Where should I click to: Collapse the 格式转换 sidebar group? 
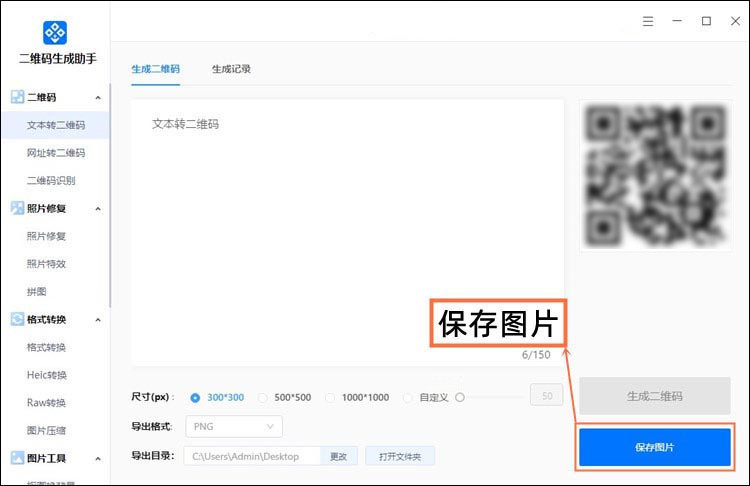(98, 320)
